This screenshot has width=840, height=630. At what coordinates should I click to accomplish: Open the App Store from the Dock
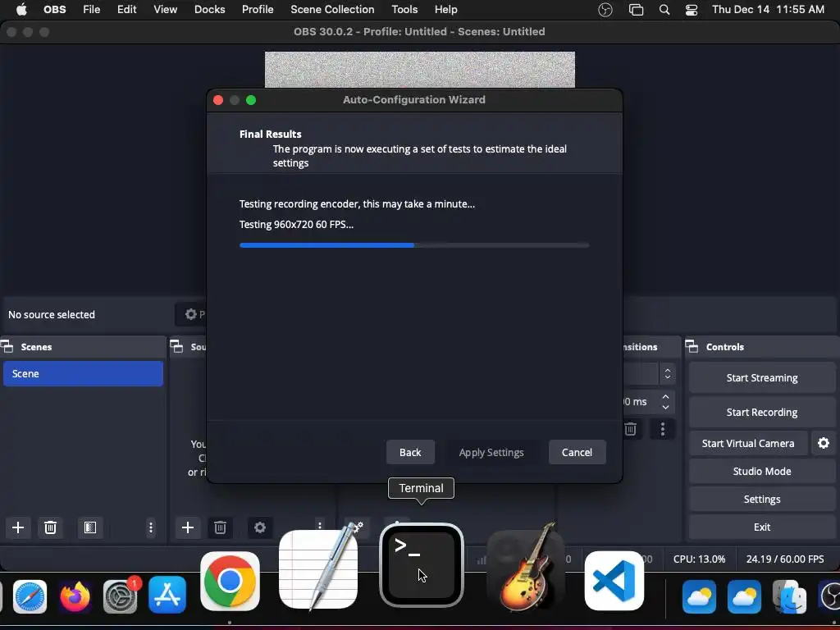167,596
